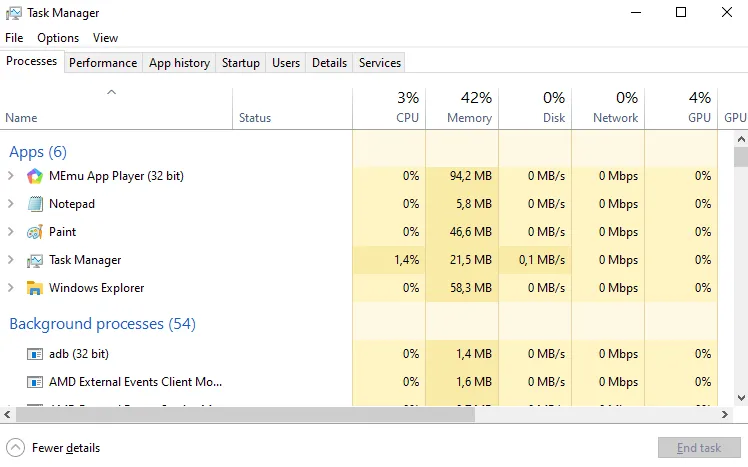Switch to the App history tab
Image resolution: width=748 pixels, height=467 pixels.
coord(179,63)
